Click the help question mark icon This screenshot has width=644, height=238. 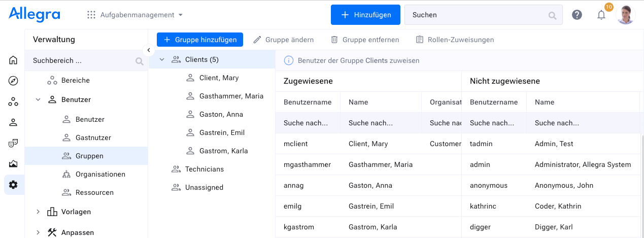coord(577,15)
